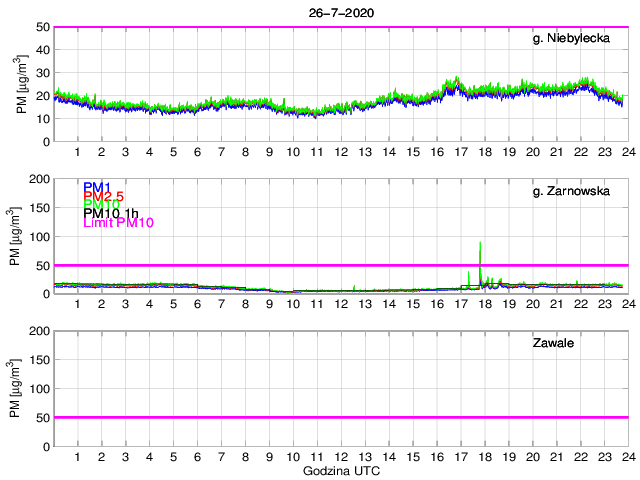Click the red PM2.5 legend entry
Image resolution: width=640 pixels, height=480 pixels.
pos(104,196)
